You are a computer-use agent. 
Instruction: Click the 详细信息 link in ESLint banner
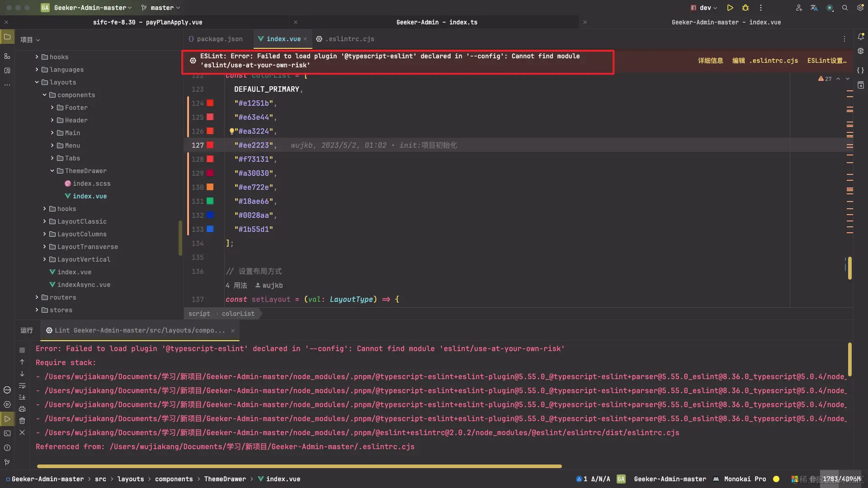point(710,61)
